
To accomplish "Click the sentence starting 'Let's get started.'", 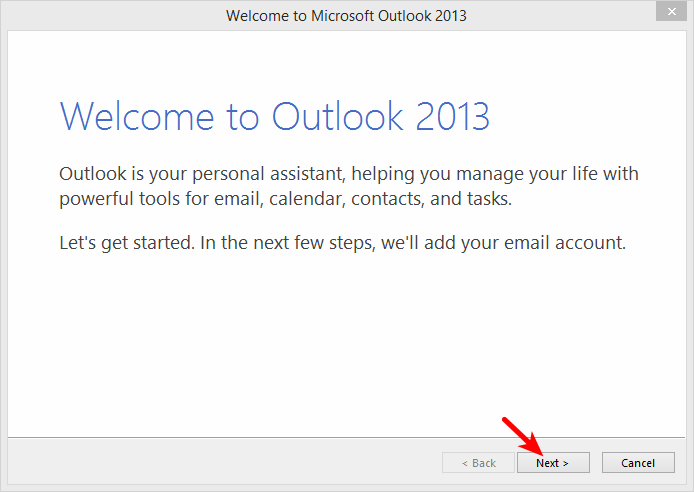I will 343,243.
